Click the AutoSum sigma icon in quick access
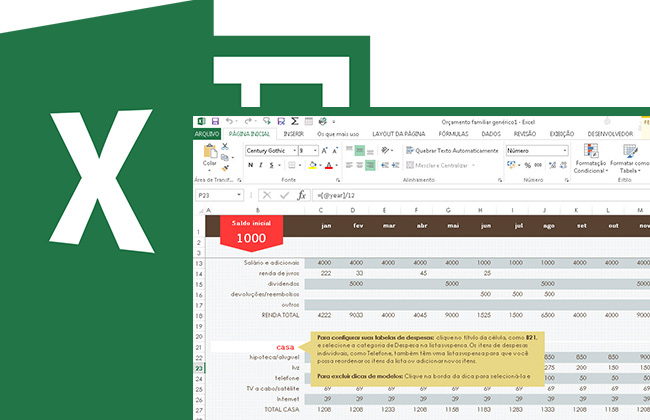The width and height of the screenshot is (650, 420). point(295,121)
